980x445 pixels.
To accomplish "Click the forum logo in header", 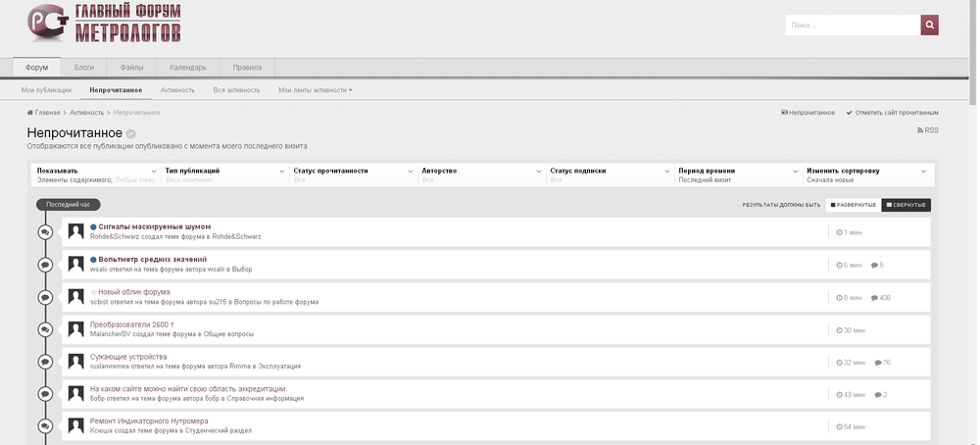I will click(x=104, y=24).
